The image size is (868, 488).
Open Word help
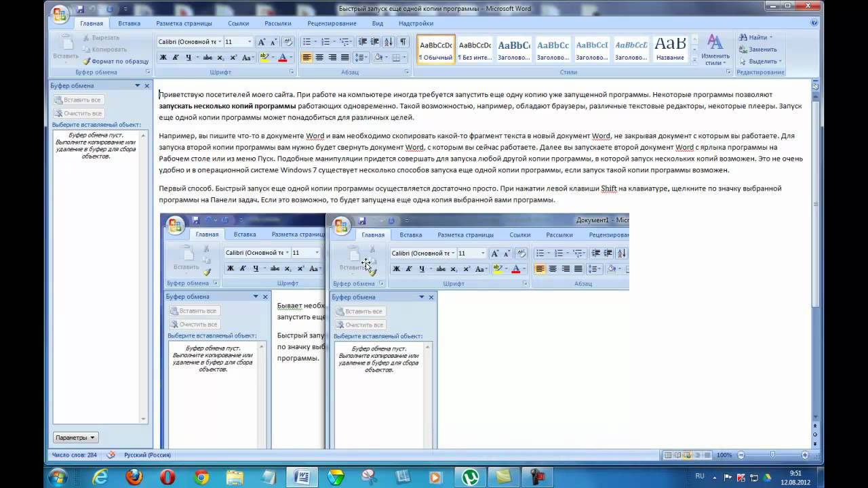click(x=814, y=22)
